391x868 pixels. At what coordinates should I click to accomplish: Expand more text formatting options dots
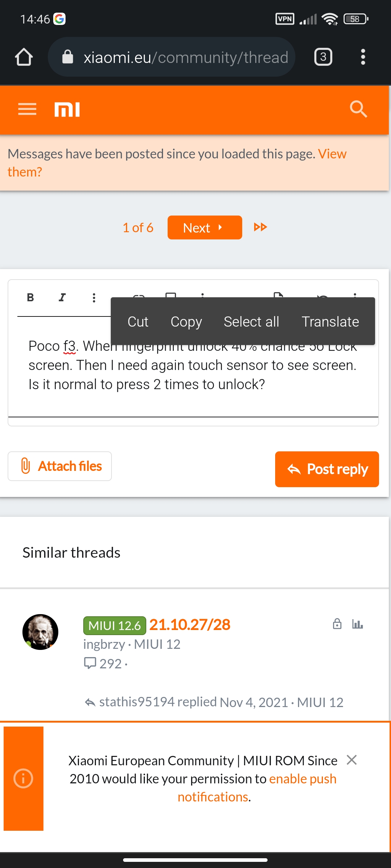[x=94, y=298]
